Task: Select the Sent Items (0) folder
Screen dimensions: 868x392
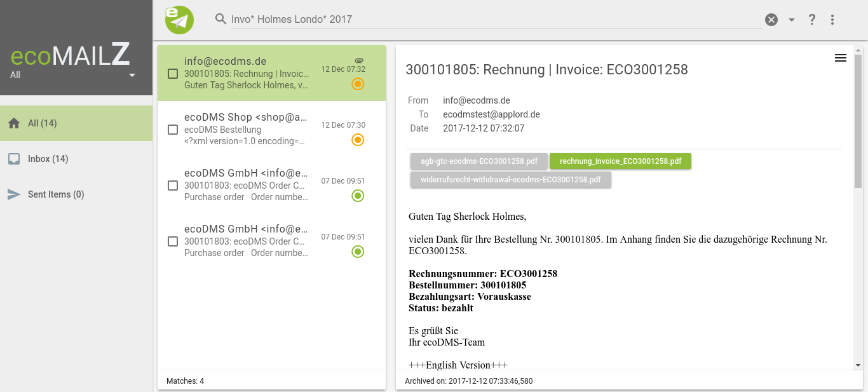Action: [x=76, y=194]
